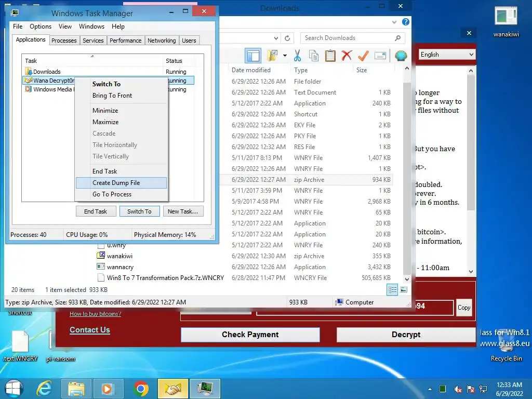The height and width of the screenshot is (399, 532).
Task: Activate the Wana Decrypt0r handshake taskbar icon
Action: pos(172,389)
